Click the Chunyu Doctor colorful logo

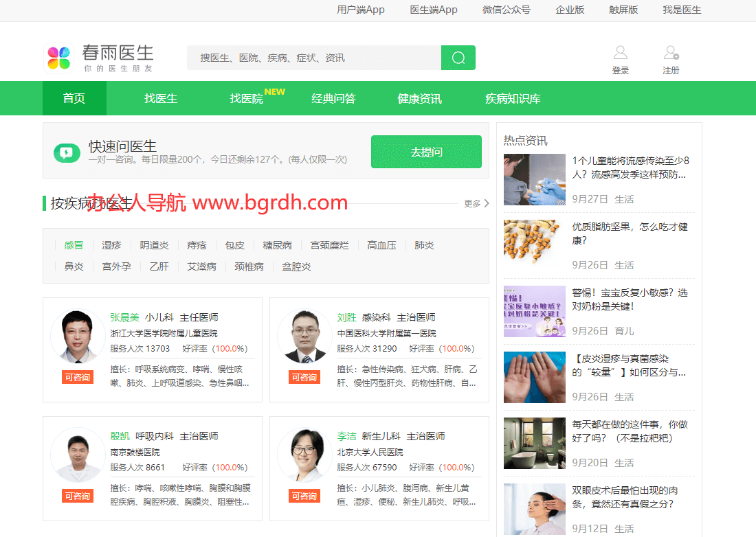(58, 58)
